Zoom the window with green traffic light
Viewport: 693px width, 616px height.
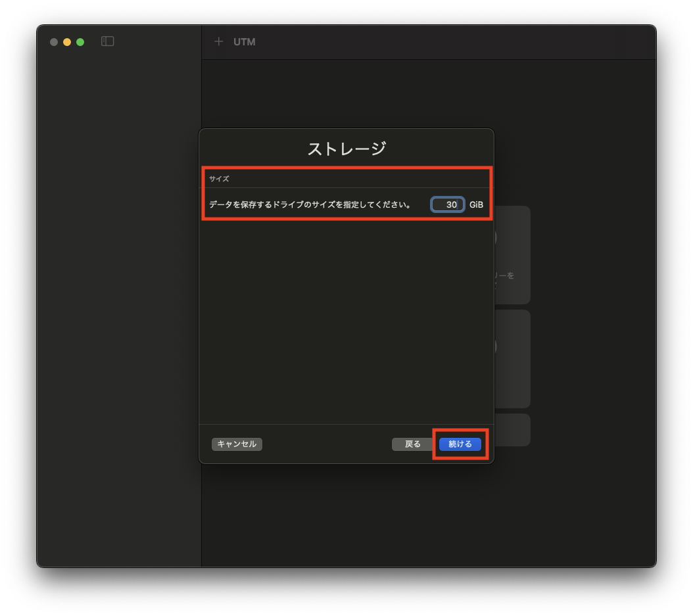[80, 41]
